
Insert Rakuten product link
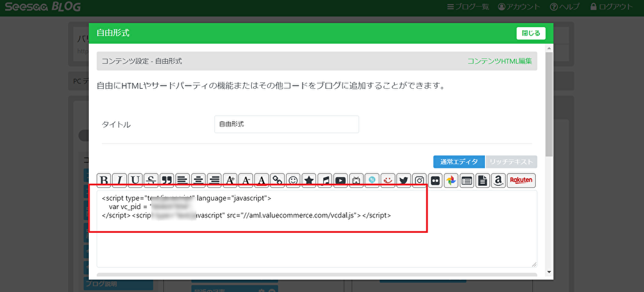coord(521,180)
